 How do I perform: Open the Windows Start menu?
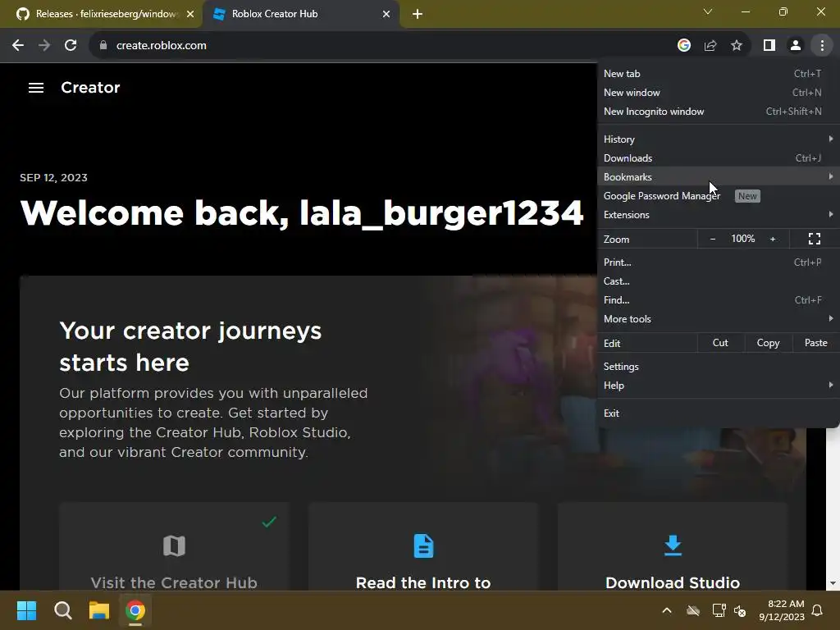tap(26, 610)
